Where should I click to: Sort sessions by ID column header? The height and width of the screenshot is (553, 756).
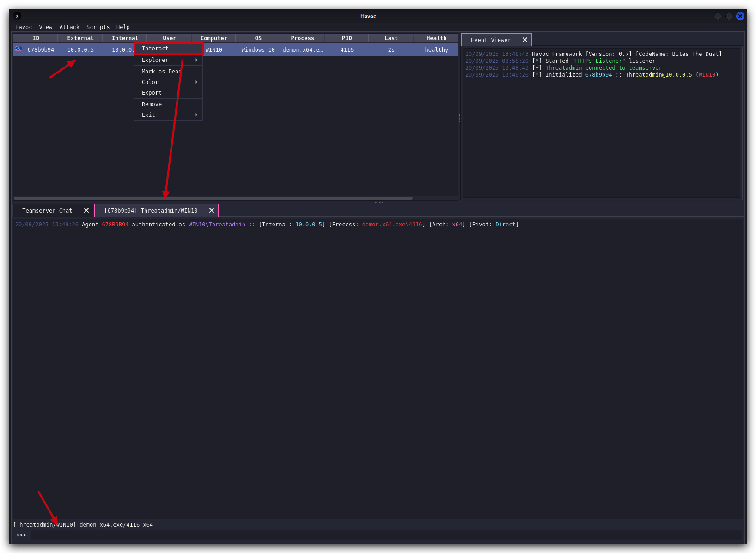click(x=36, y=38)
